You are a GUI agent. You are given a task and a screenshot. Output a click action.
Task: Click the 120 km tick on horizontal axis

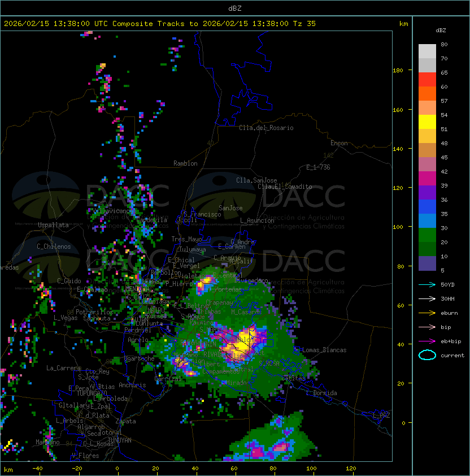click(x=351, y=469)
